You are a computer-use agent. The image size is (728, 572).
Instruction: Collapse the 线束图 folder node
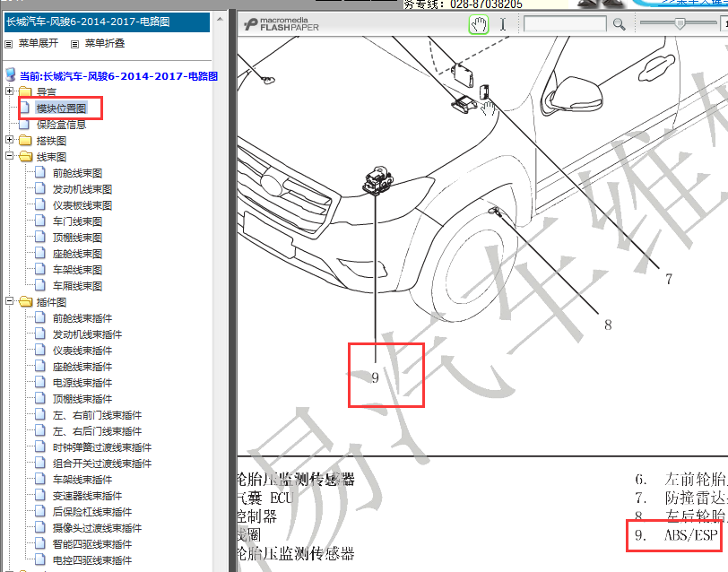[x=9, y=156]
